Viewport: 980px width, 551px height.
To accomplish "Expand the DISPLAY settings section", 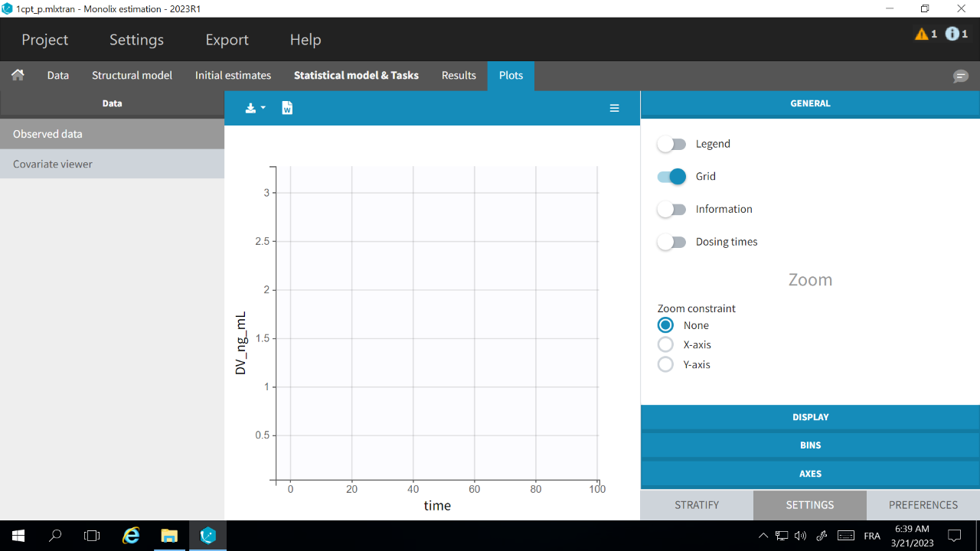I will tap(810, 418).
